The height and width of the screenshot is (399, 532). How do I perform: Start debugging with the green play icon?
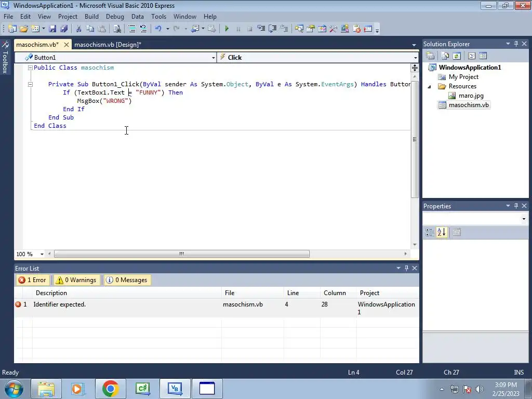click(x=227, y=29)
